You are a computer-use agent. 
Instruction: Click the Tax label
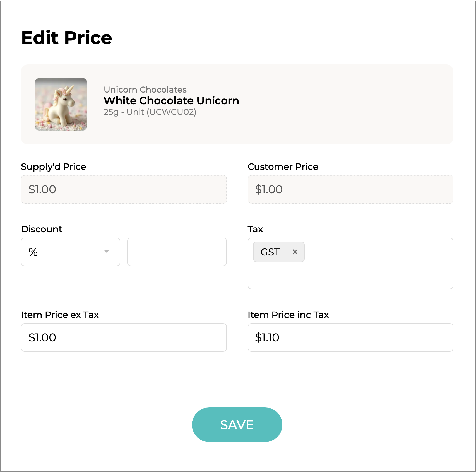click(255, 229)
